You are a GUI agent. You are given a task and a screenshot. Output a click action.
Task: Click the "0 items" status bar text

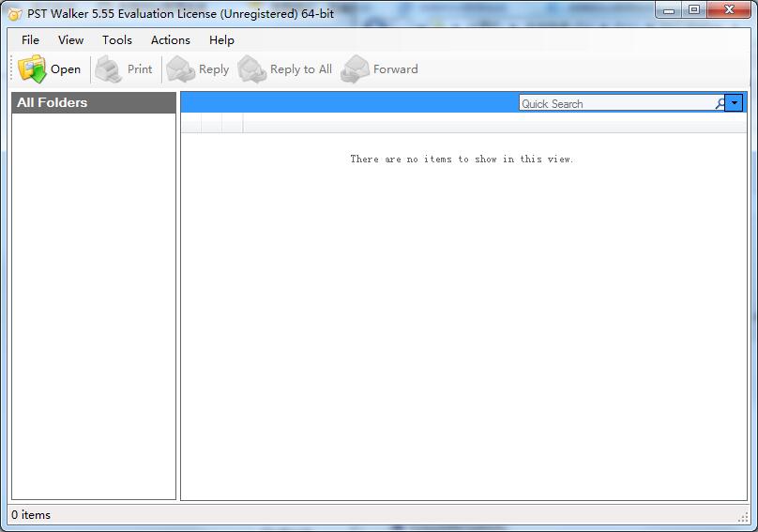[x=31, y=515]
